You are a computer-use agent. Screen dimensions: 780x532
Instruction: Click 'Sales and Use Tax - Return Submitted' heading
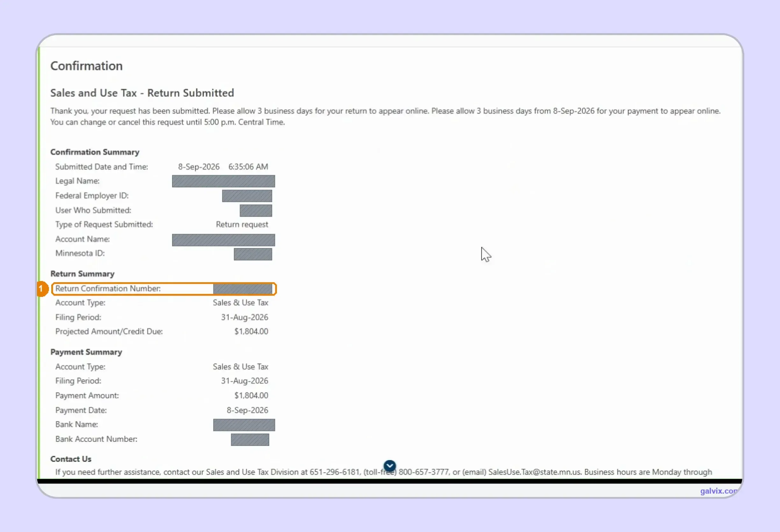click(x=142, y=93)
